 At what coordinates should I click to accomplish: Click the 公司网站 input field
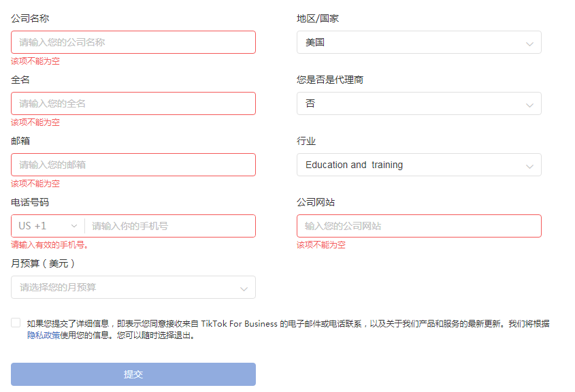coord(418,226)
